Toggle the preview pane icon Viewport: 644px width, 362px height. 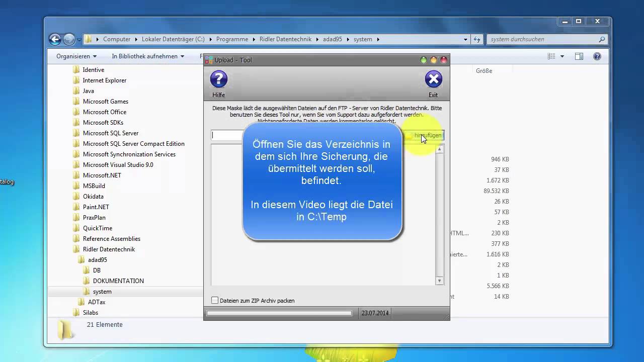[x=579, y=56]
